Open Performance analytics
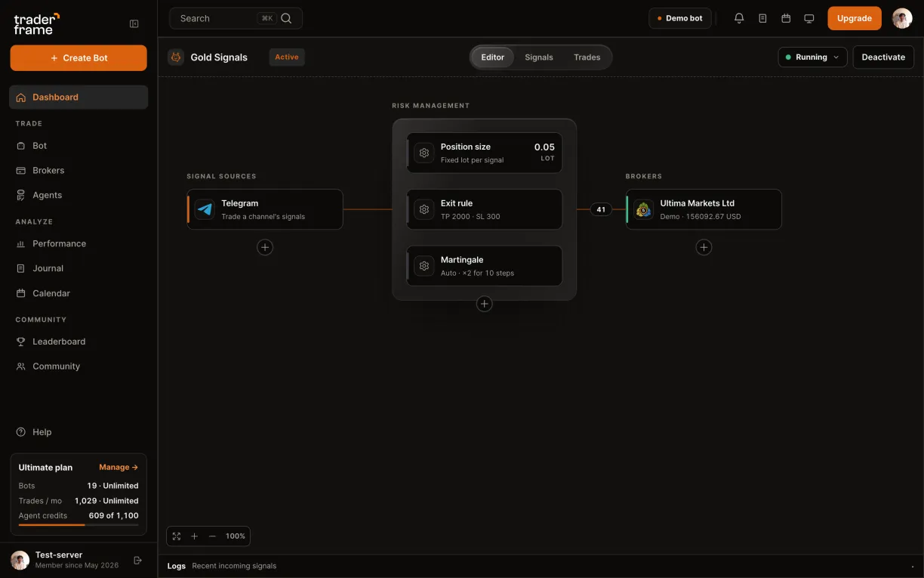 79,243
